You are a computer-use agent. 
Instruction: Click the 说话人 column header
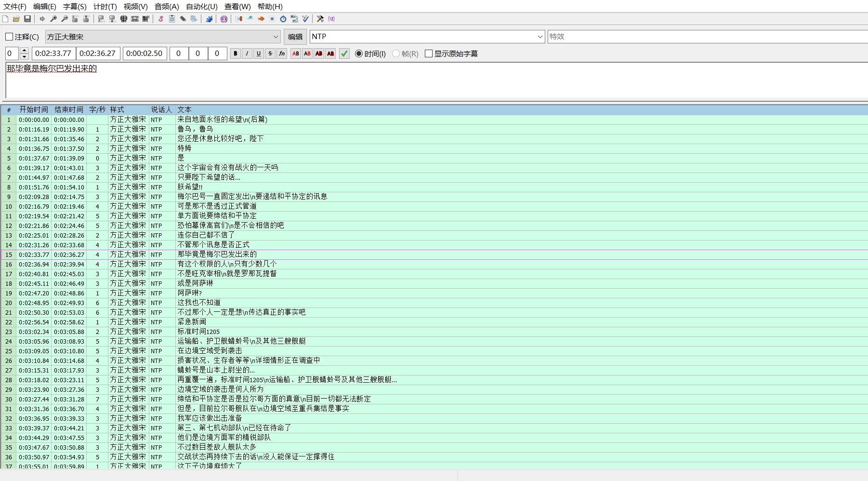pyautogui.click(x=161, y=110)
